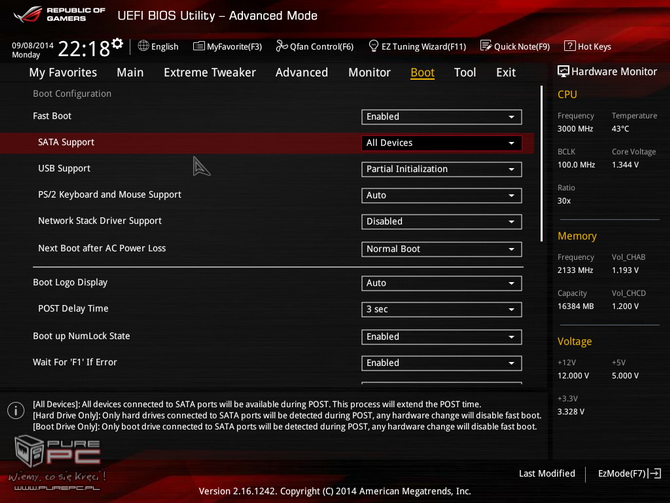The image size is (670, 503).
Task: Open the SATA Support All Devices dropdown
Action: click(441, 143)
